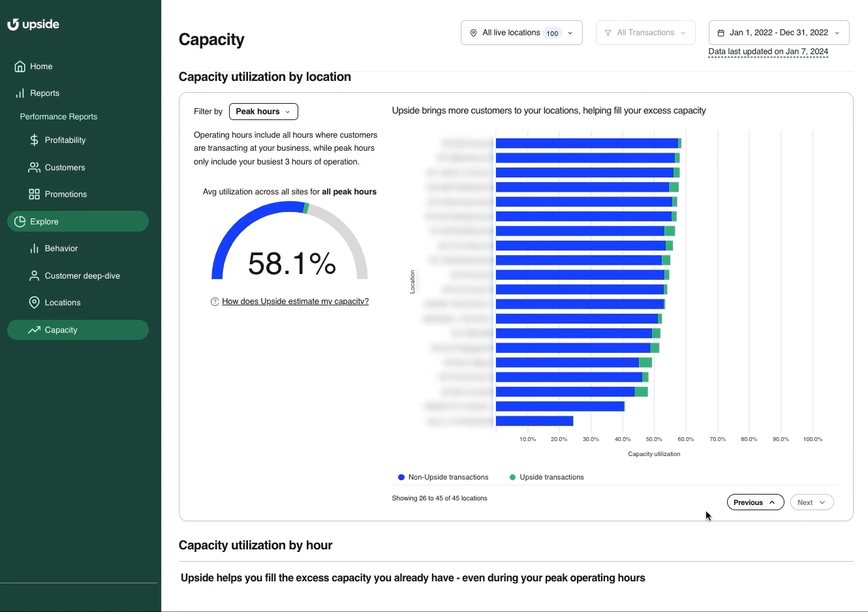This screenshot has height=612, width=868.
Task: Open the All live locations dropdown
Action: (x=521, y=33)
